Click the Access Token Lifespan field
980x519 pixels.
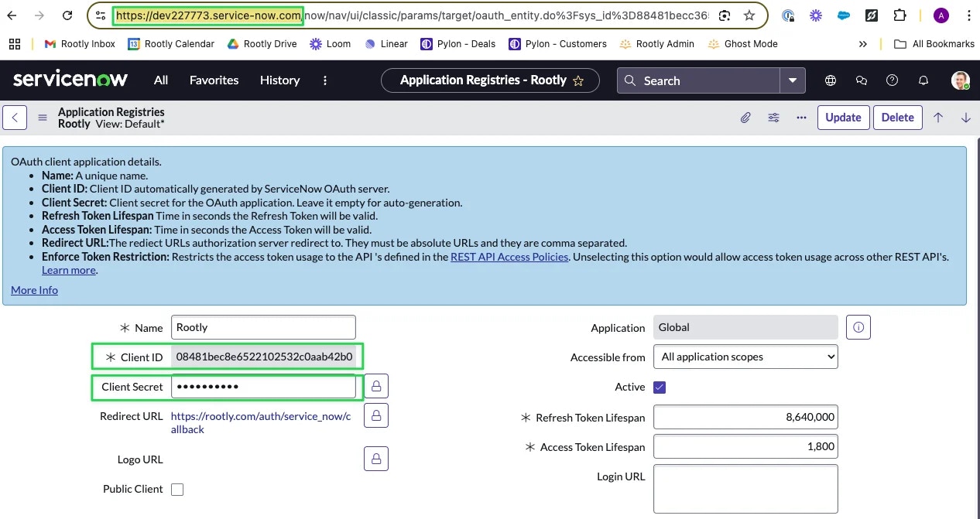click(x=746, y=446)
